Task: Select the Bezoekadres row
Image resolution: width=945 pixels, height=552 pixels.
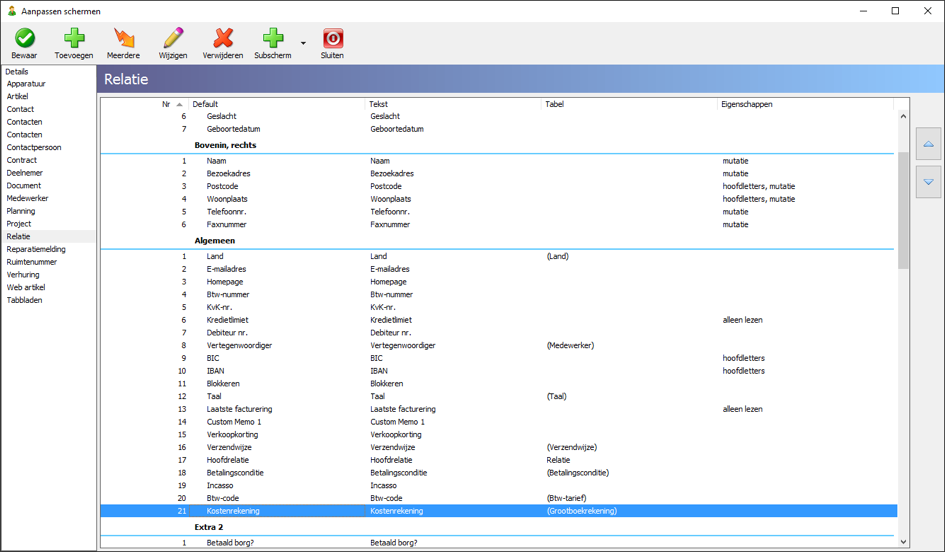Action: pyautogui.click(x=498, y=174)
